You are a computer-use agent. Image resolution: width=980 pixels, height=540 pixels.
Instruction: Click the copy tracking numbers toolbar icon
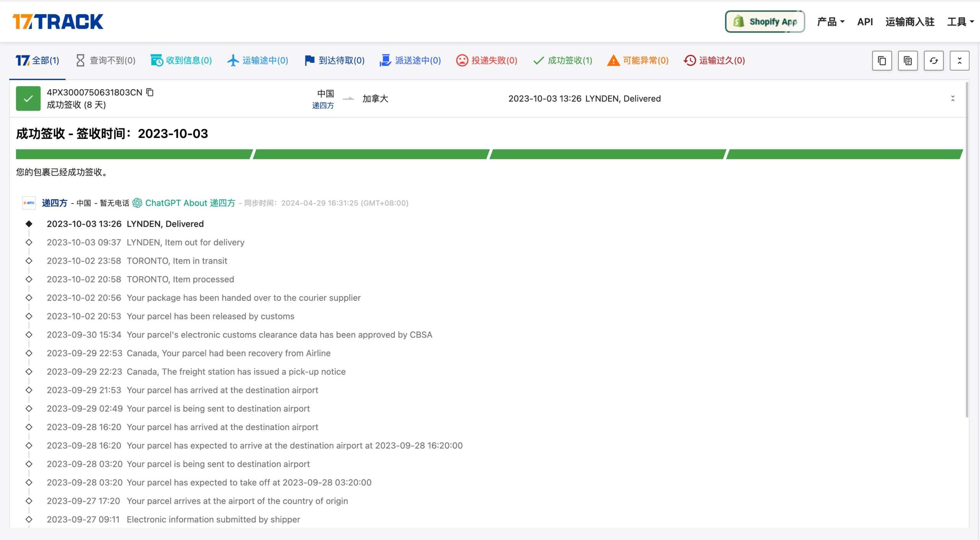[x=882, y=61]
